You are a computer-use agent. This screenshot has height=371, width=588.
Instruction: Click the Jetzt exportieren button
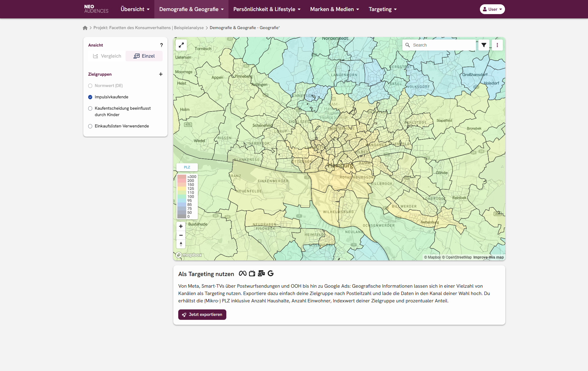click(202, 315)
